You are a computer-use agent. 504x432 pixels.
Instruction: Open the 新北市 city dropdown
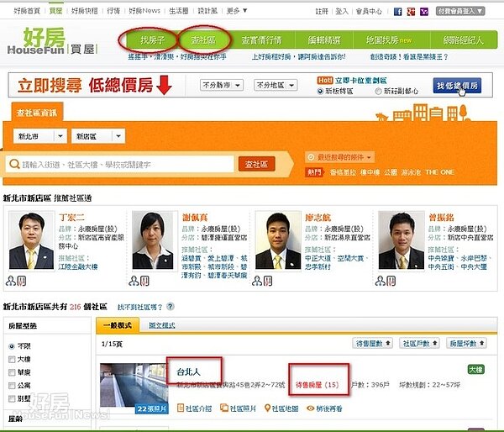(x=40, y=135)
